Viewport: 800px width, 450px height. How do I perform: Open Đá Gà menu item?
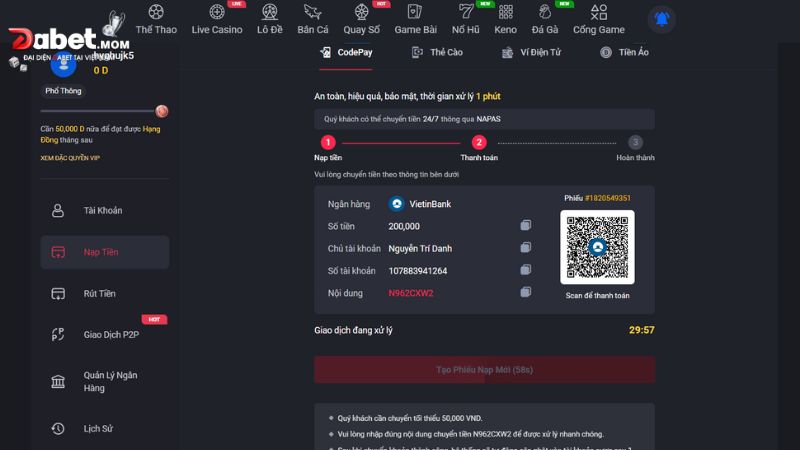545,19
